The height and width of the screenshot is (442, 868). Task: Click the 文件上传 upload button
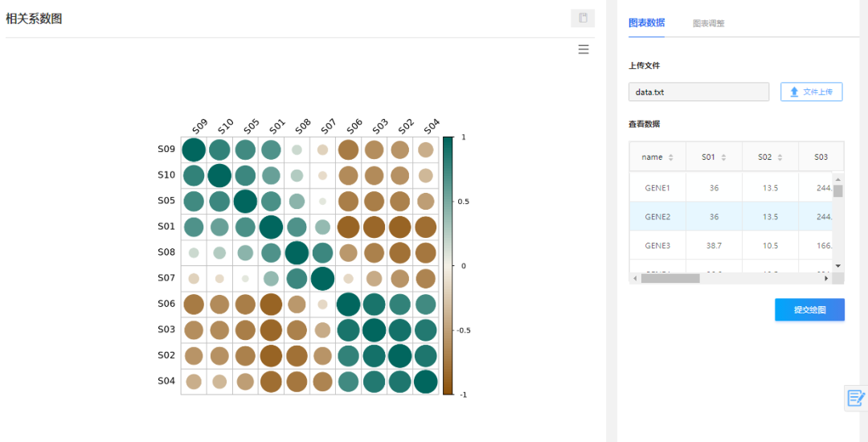click(811, 92)
